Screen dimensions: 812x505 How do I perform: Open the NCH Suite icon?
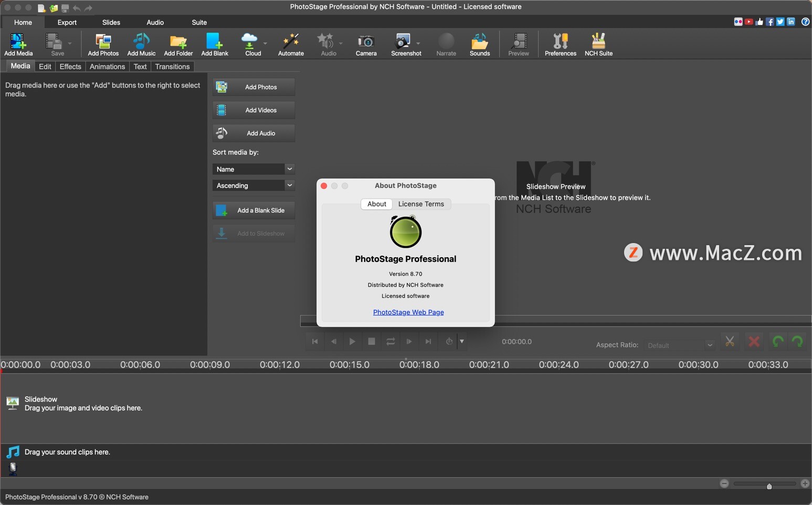click(x=598, y=45)
